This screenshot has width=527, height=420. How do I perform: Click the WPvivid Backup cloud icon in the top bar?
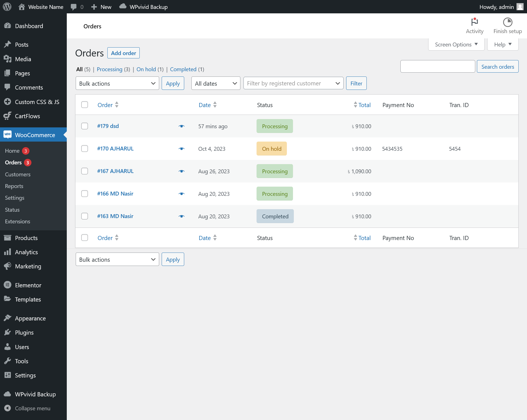pyautogui.click(x=123, y=7)
